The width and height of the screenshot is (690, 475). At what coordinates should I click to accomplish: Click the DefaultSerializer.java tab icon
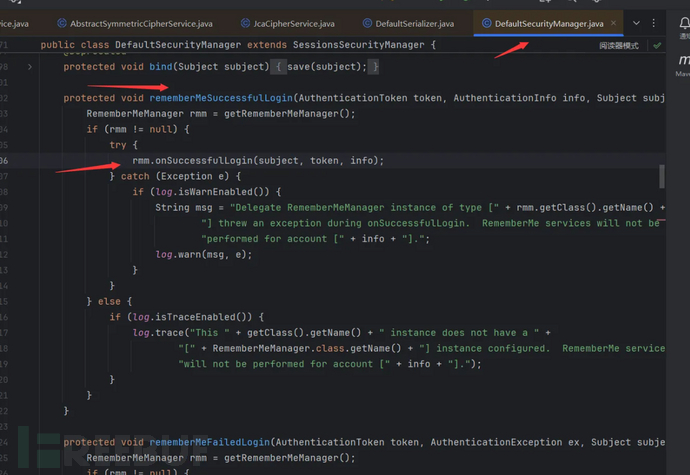click(x=369, y=22)
